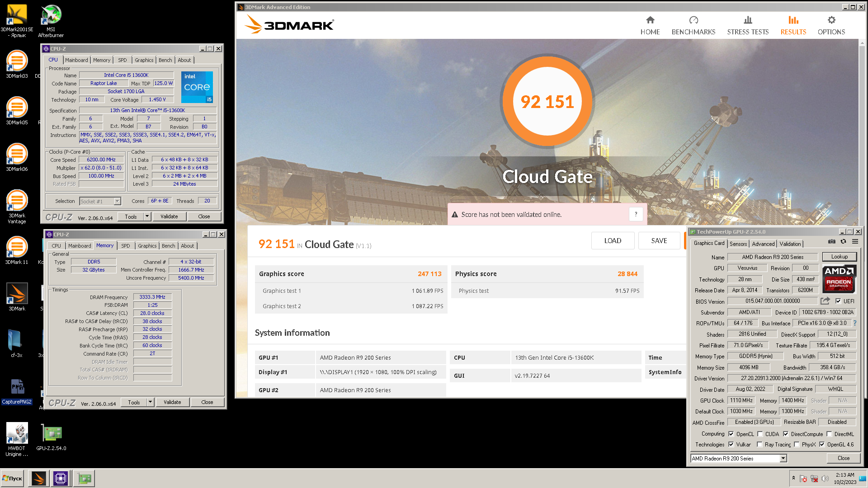This screenshot has height=488, width=868.
Task: Open 3DMark05 desktop icon
Action: [x=17, y=111]
